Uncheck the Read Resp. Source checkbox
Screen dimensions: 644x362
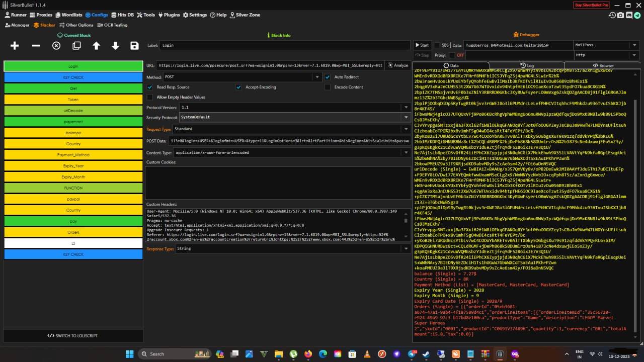pos(150,87)
